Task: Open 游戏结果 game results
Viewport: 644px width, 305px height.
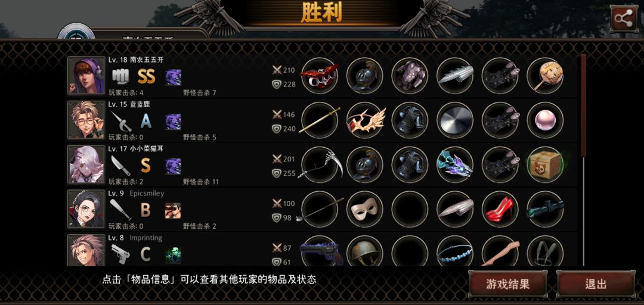Action: (507, 284)
